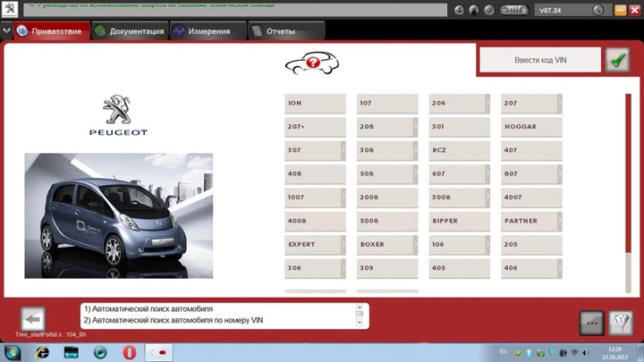644x362 pixels.
Task: Select the 301 model
Action: (x=459, y=127)
